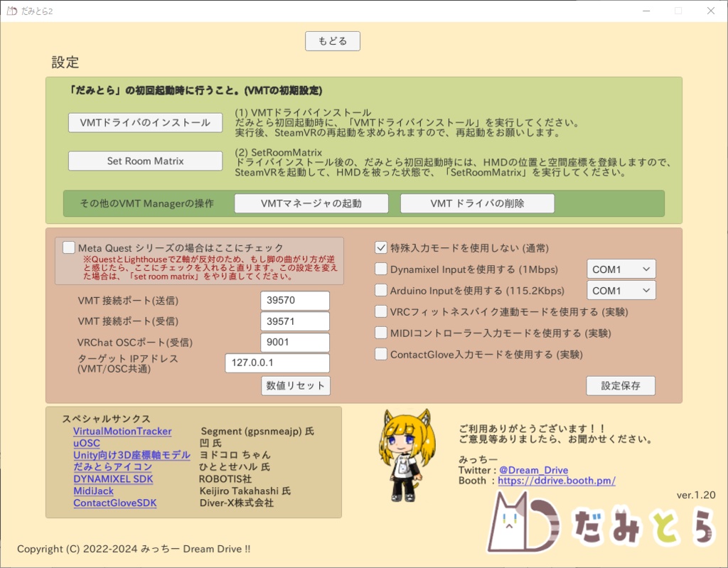The image size is (728, 568).
Task: Enable VRCフィットネスバイク連動モード
Action: pyautogui.click(x=380, y=311)
